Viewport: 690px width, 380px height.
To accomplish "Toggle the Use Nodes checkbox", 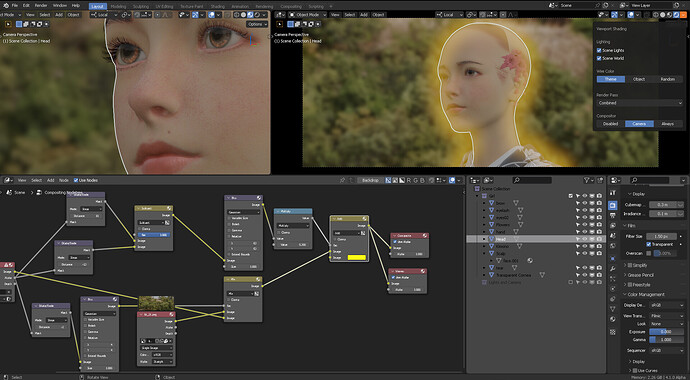I will coord(76,180).
